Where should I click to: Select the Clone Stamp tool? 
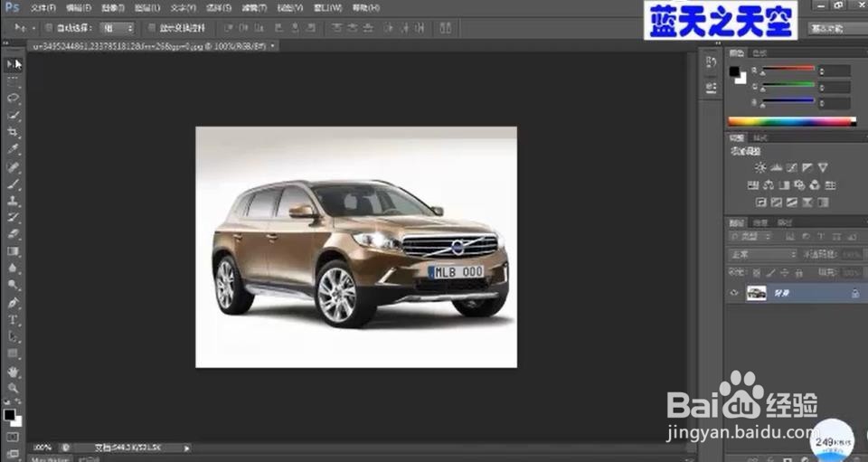14,201
